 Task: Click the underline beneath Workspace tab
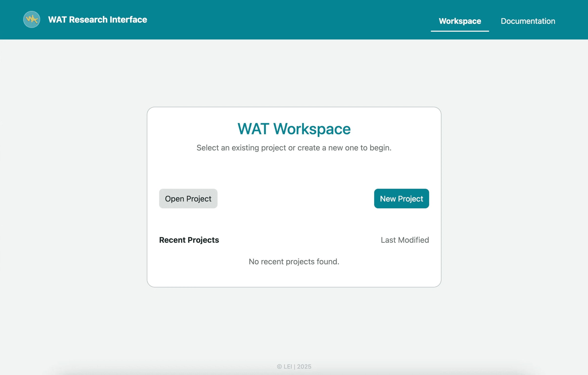[x=460, y=31]
